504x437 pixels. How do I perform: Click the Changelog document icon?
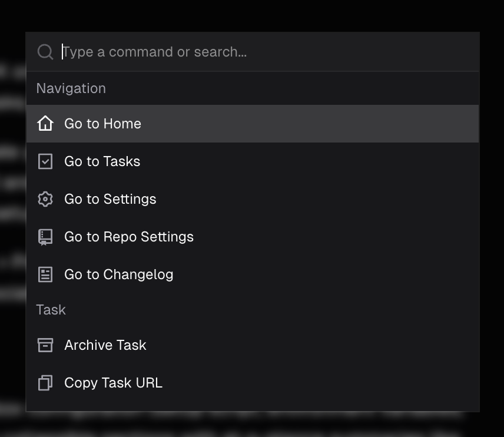45,274
